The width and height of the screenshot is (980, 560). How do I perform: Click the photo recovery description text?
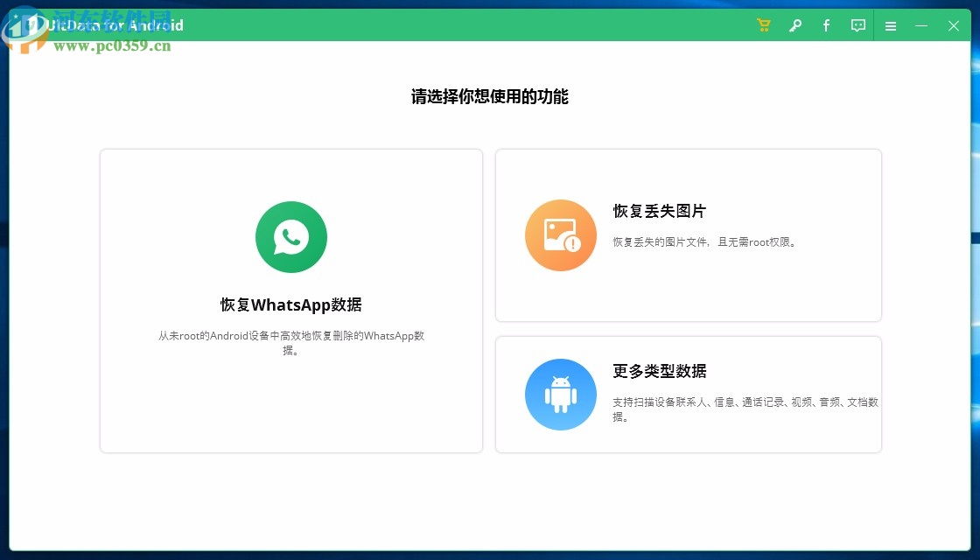(706, 242)
